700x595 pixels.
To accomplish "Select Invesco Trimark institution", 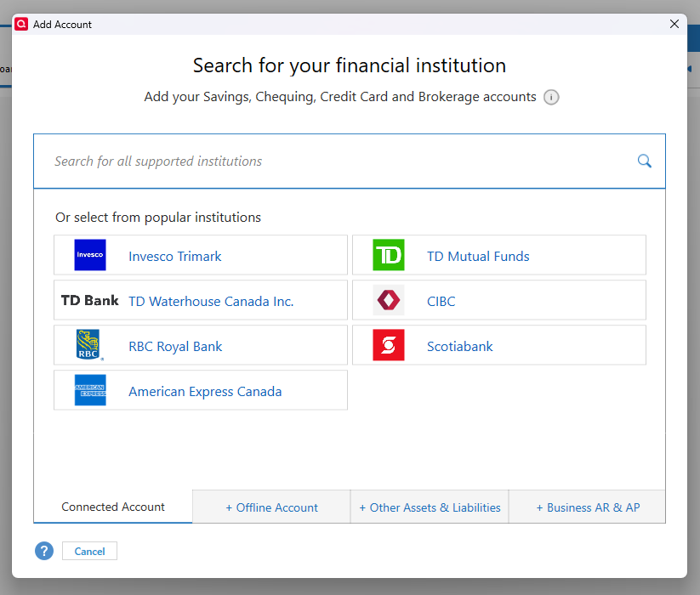I will 201,255.
